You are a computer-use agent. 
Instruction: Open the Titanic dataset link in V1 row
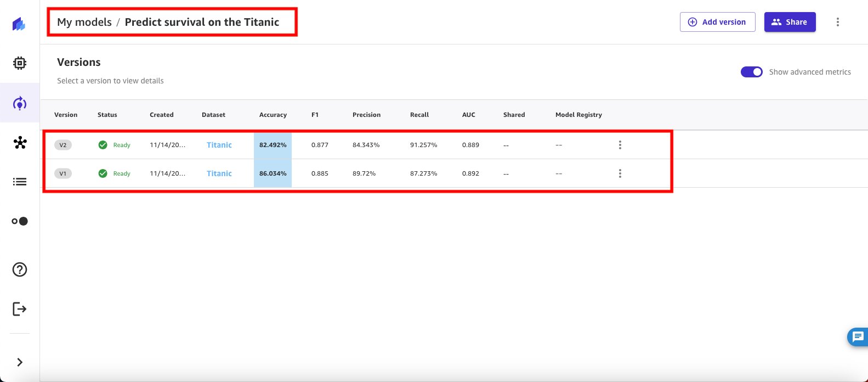click(219, 173)
